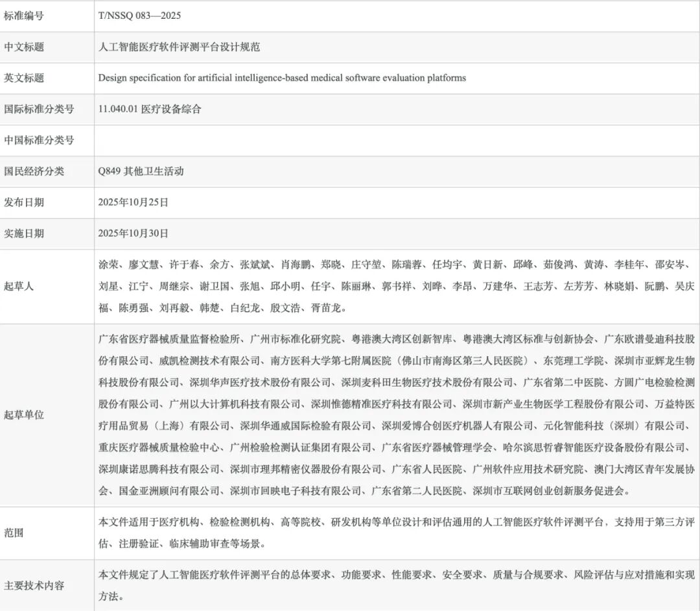Select the value Q849 其他卫生活动

141,171
